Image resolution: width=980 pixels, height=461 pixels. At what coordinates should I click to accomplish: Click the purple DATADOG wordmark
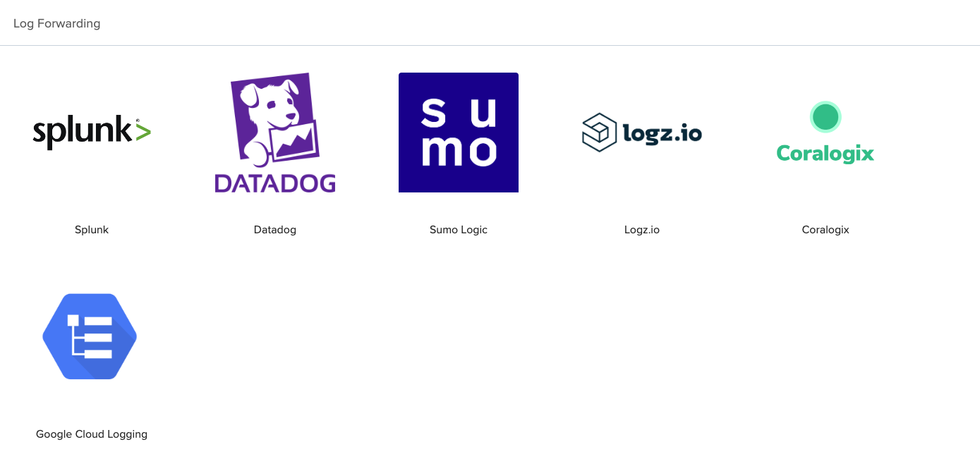point(275,183)
